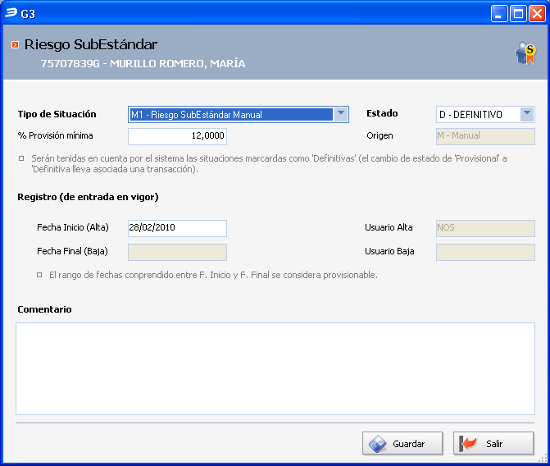Viewport: 550px width, 466px height.
Task: Exit using the Salir button
Action: (494, 444)
